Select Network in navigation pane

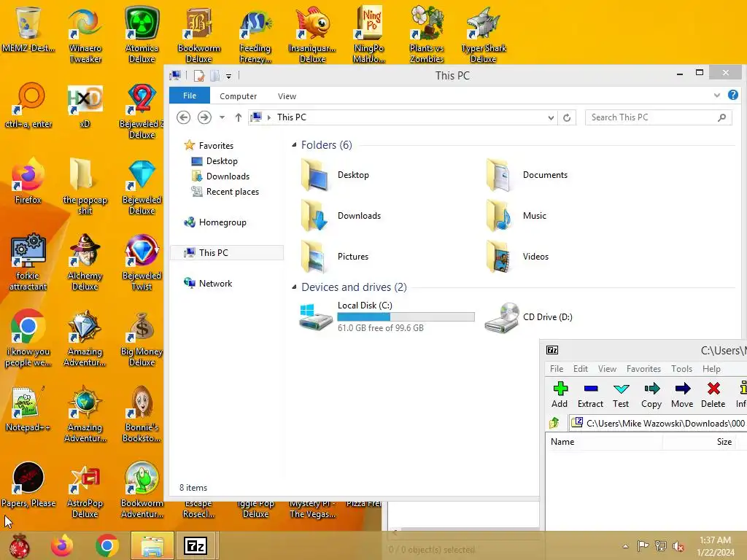click(215, 284)
